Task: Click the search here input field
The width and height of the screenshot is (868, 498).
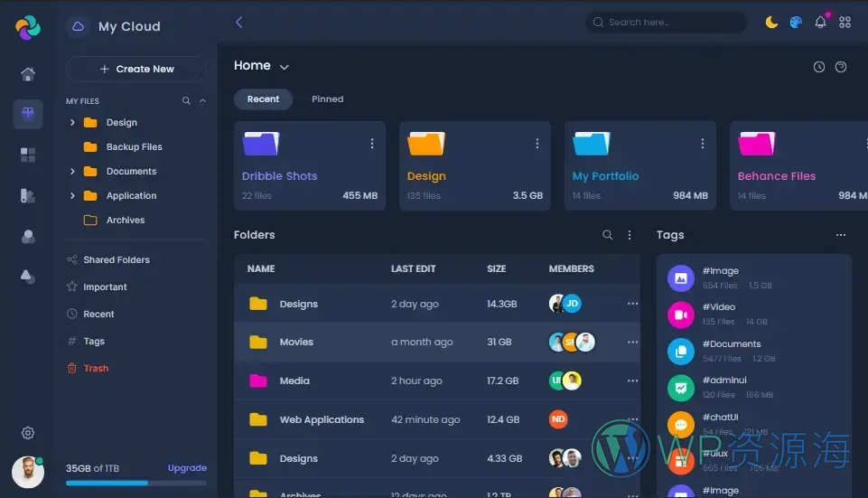Action: (673, 23)
